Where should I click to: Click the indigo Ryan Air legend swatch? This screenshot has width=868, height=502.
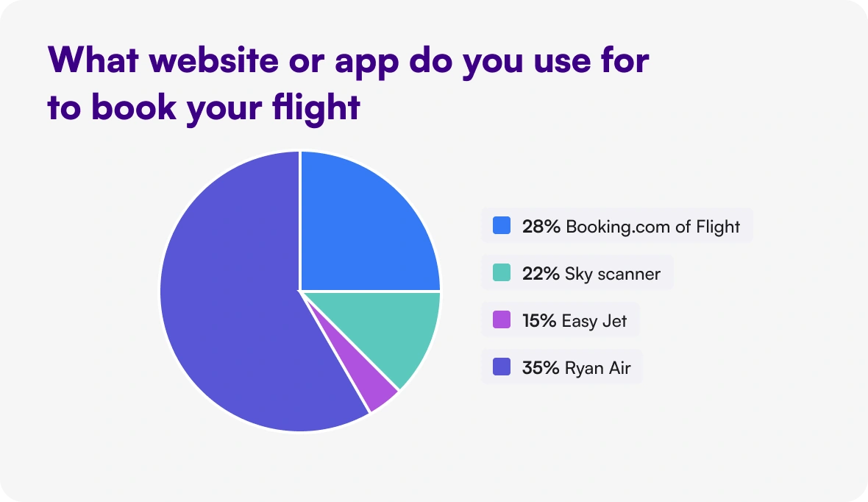pos(502,367)
